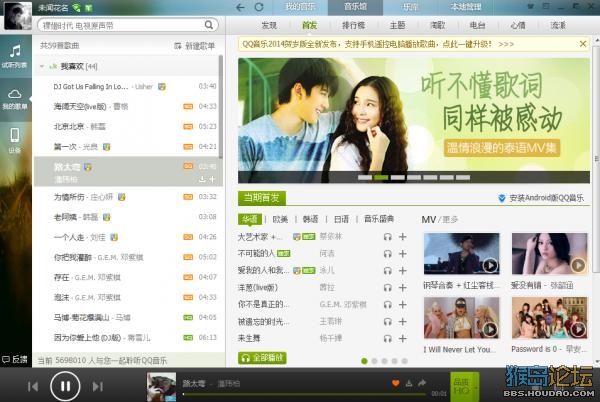Switch to the 音乐馆 top tab
The height and width of the screenshot is (402, 600).
pyautogui.click(x=355, y=7)
